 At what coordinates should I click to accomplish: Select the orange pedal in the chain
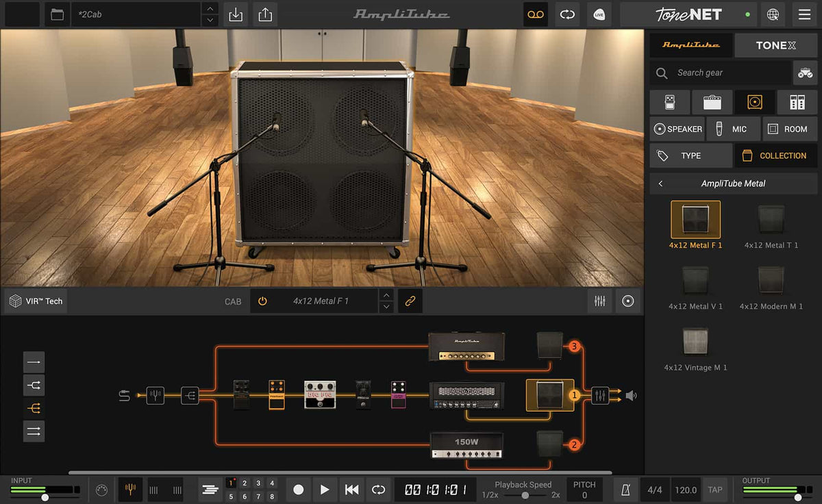pyautogui.click(x=277, y=394)
